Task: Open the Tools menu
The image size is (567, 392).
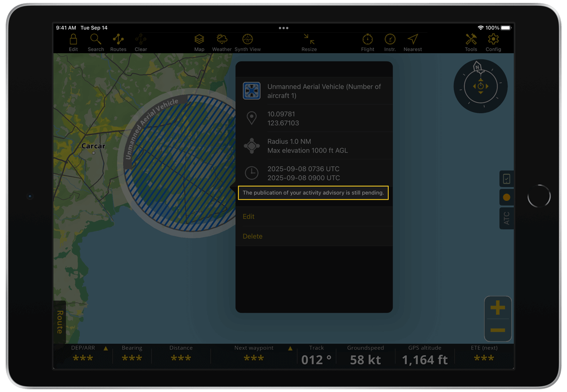Action: (x=471, y=42)
